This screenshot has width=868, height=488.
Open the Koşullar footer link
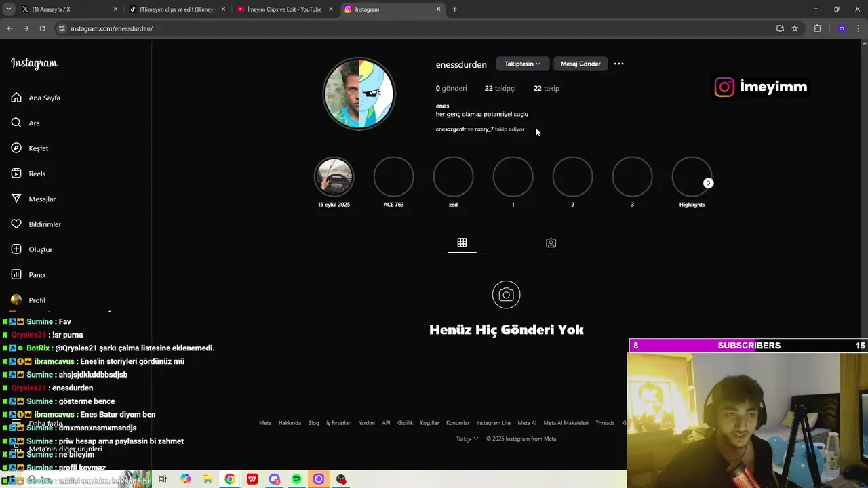[x=430, y=423]
